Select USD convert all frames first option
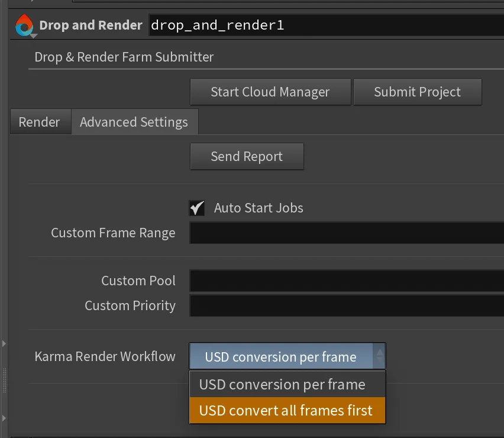504x438 pixels. [x=287, y=410]
